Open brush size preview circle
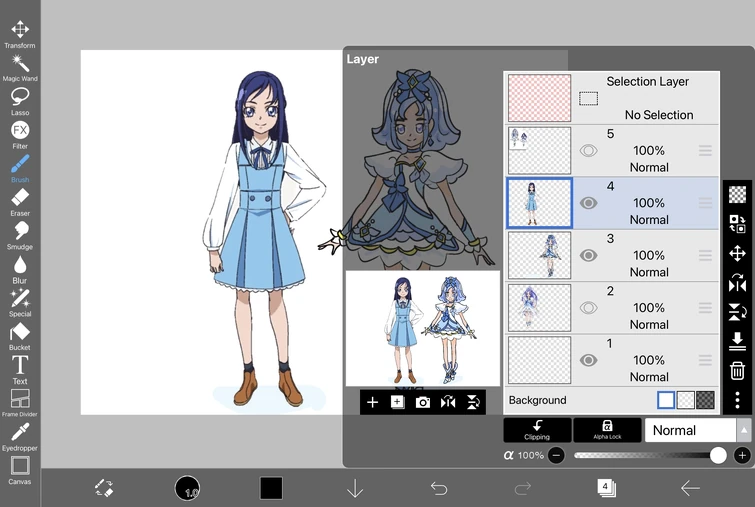The height and width of the screenshot is (507, 755). click(x=187, y=488)
